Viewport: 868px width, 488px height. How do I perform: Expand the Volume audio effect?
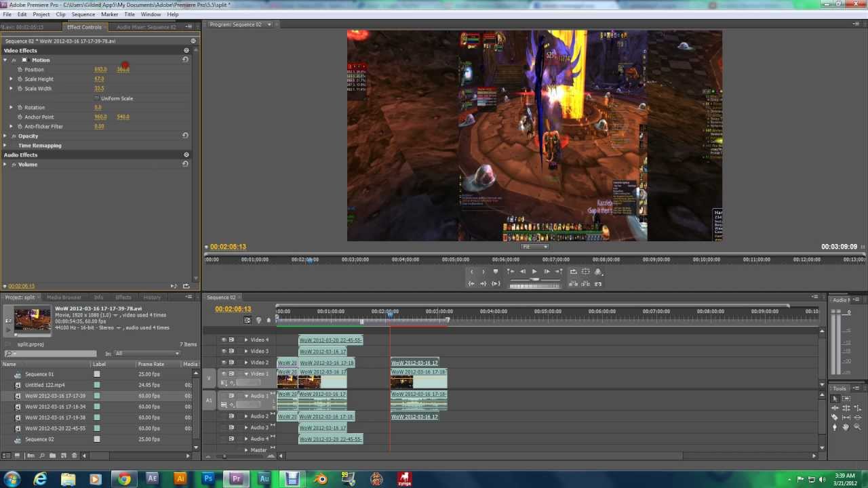(x=5, y=164)
